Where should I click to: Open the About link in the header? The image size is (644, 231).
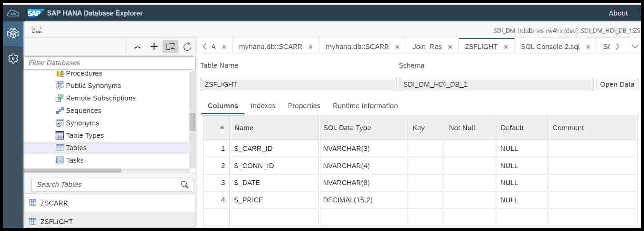tap(618, 13)
